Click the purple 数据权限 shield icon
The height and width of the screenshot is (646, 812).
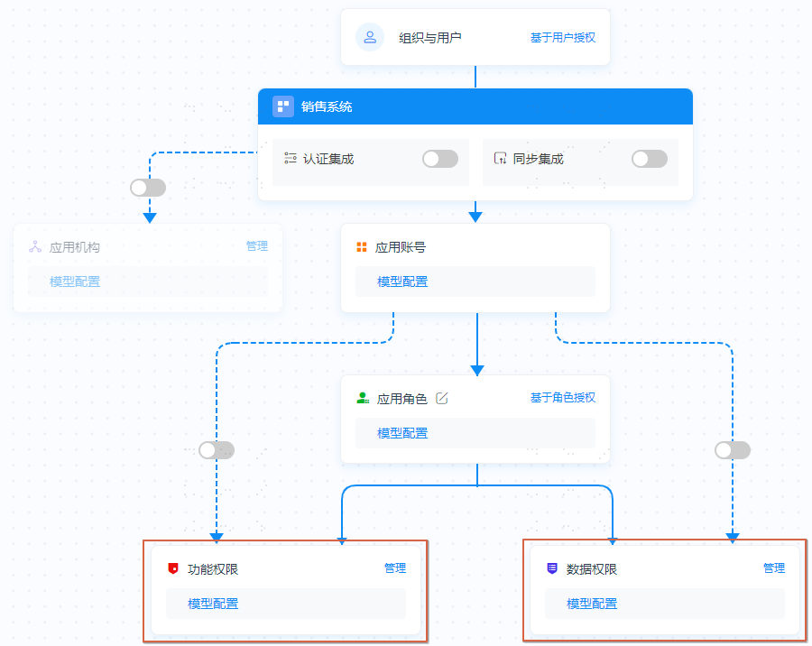[552, 568]
